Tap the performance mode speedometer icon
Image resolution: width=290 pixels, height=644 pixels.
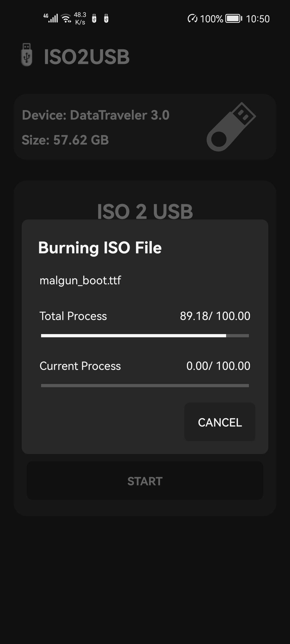[192, 19]
